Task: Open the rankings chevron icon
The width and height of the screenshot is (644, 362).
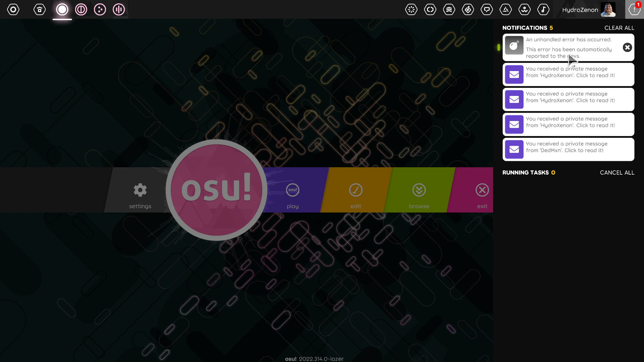Action: 449,9
